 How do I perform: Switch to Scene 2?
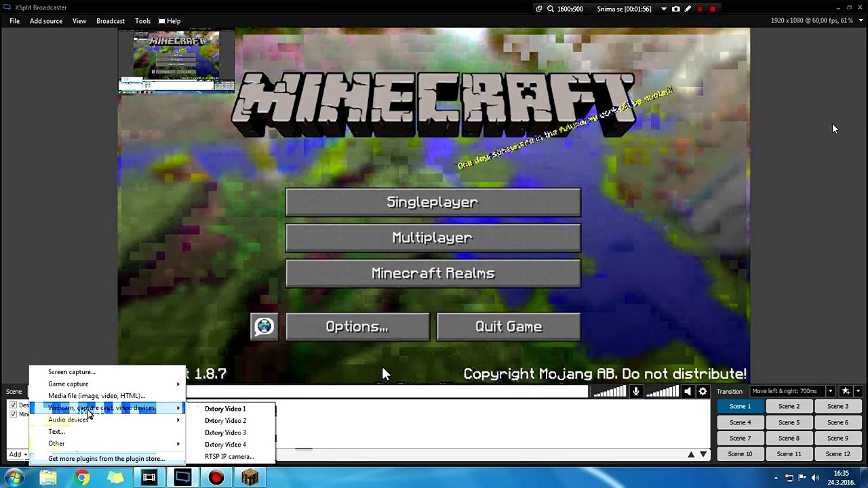789,406
